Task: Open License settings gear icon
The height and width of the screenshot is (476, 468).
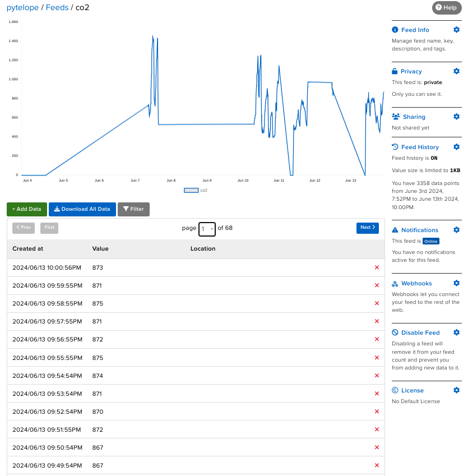Action: (456, 390)
